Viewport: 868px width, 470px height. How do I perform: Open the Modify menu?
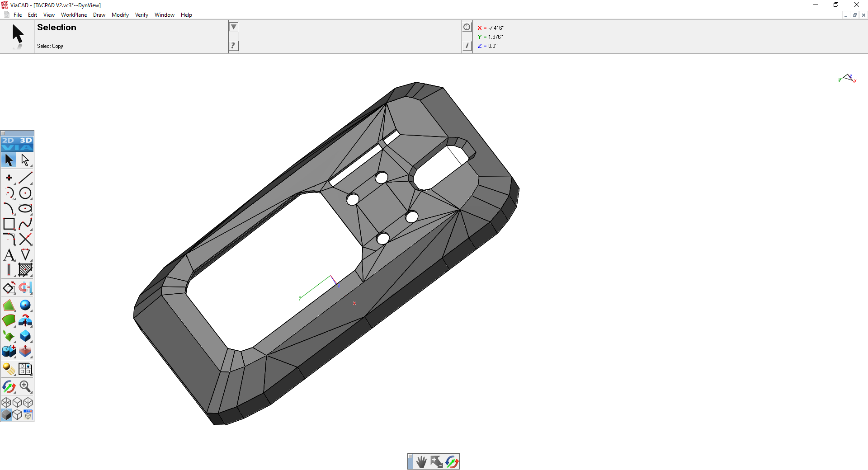[x=120, y=15]
